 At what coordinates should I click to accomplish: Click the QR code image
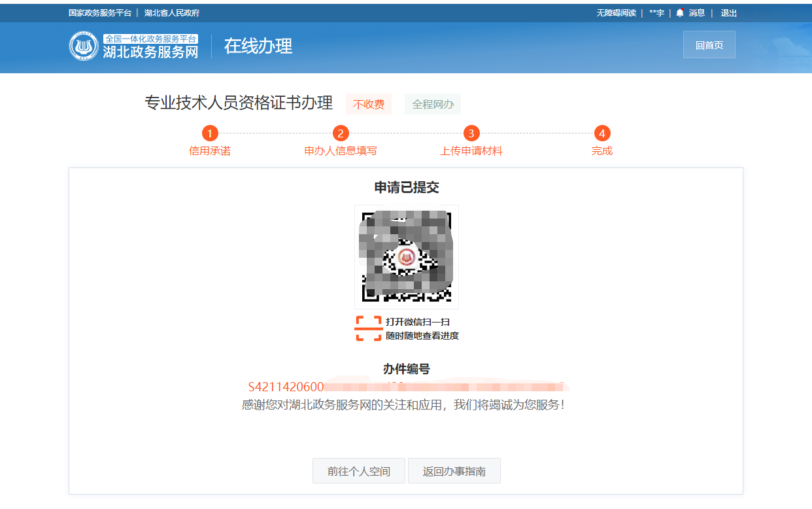407,256
